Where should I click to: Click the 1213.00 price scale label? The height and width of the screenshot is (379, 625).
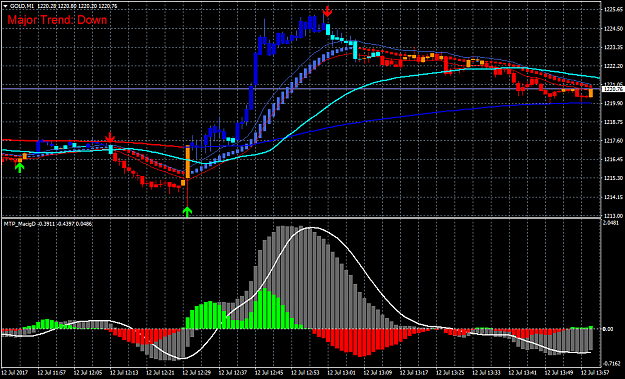tap(613, 215)
